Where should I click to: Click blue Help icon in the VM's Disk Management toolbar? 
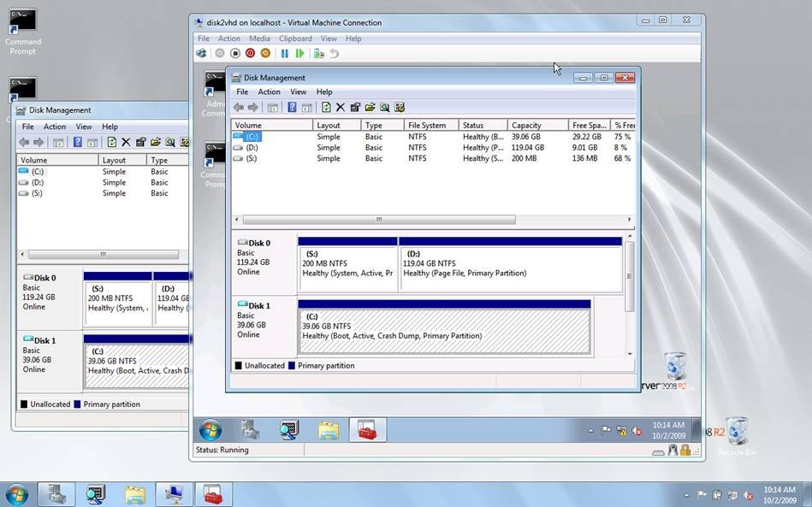tap(292, 108)
